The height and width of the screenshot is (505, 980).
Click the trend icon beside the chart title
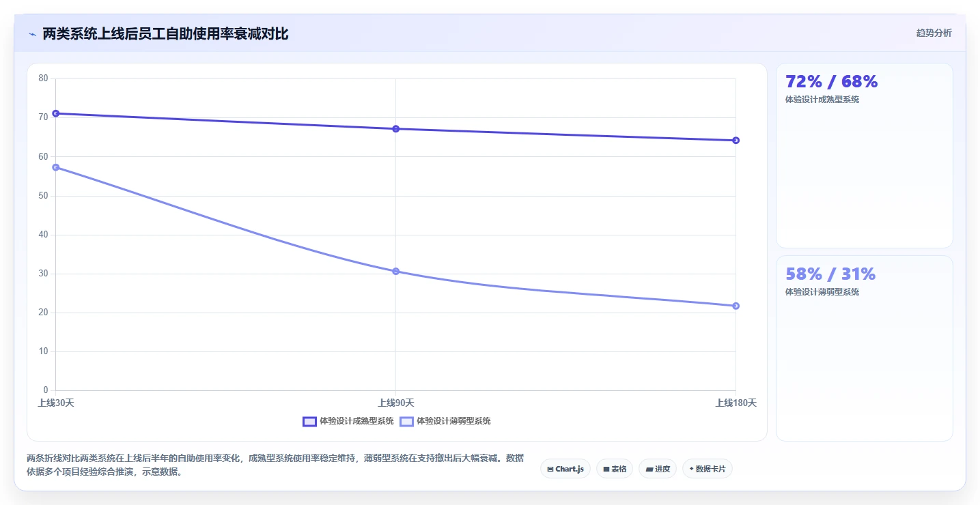[x=32, y=34]
